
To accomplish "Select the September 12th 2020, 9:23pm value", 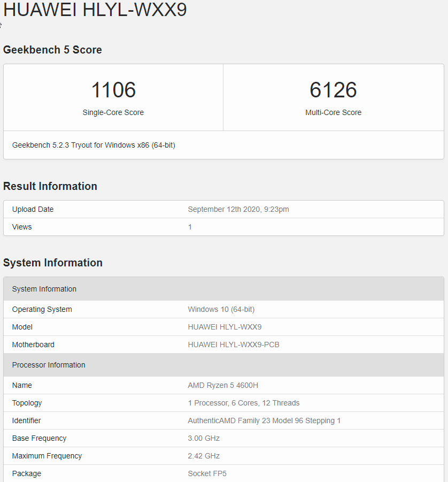I will coord(238,209).
